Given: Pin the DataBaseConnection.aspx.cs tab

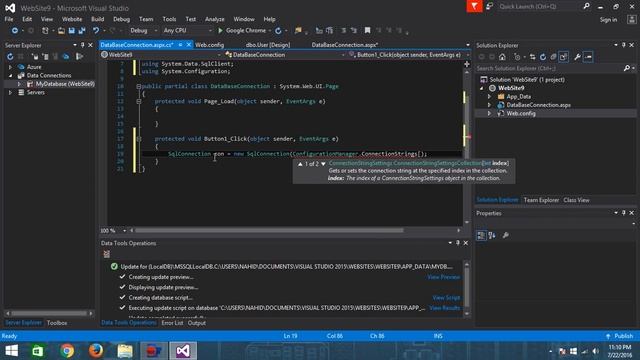Looking at the screenshot, I should [180, 45].
